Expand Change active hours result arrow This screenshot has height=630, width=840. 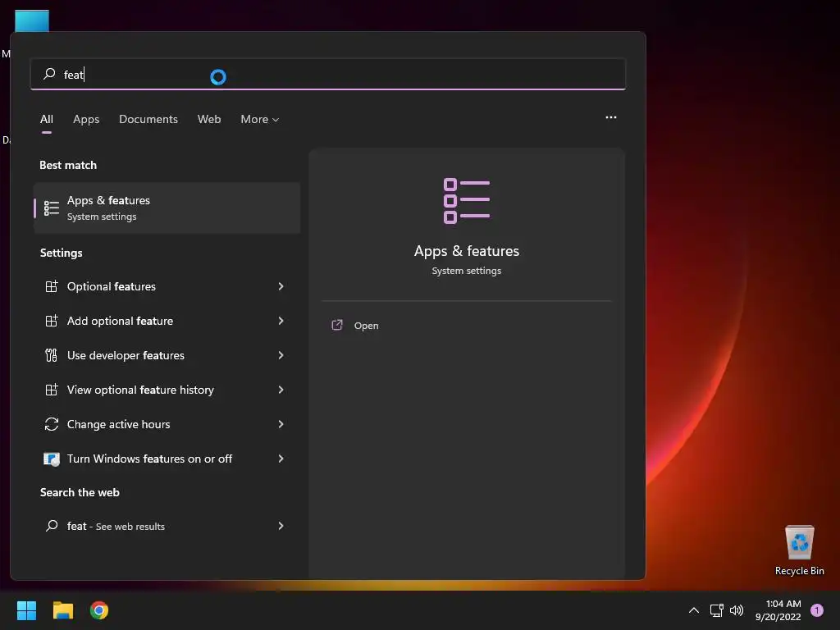[281, 424]
